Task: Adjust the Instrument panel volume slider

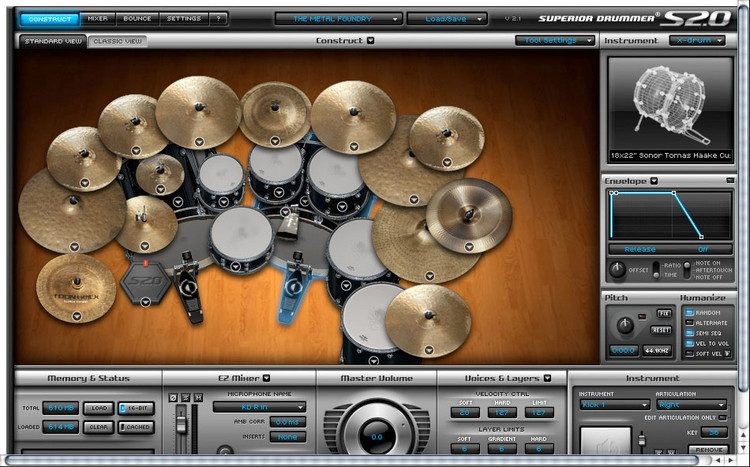Action: (641, 440)
